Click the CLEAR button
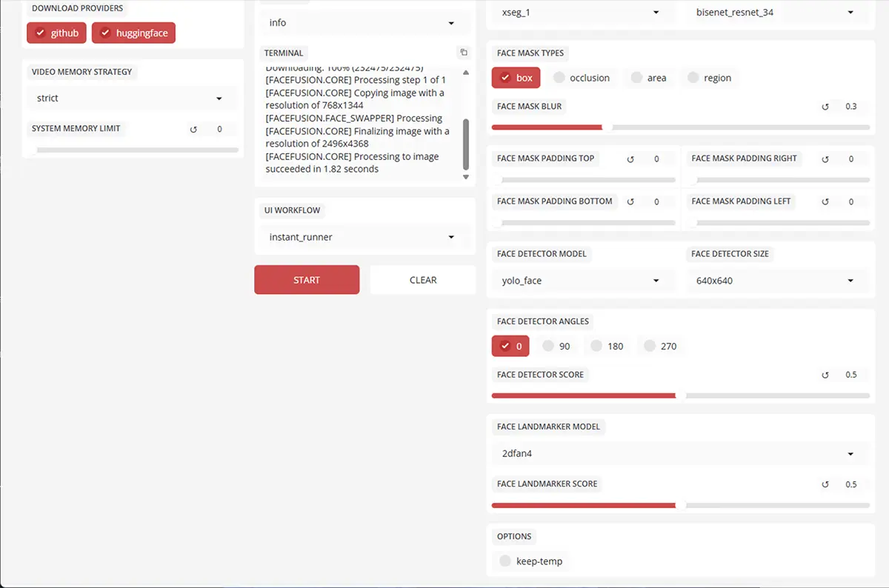This screenshot has width=889, height=588. point(423,280)
